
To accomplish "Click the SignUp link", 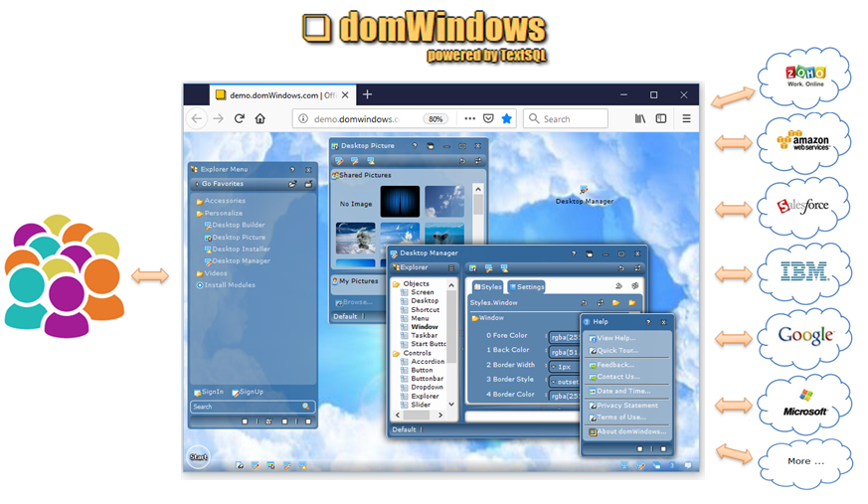I will coord(248,392).
